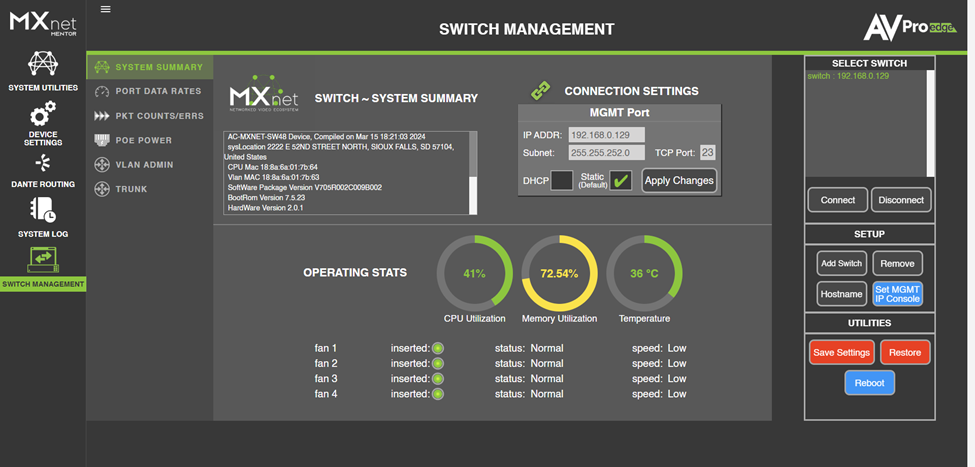
Task: Open Trunk tab
Action: pyautogui.click(x=150, y=189)
